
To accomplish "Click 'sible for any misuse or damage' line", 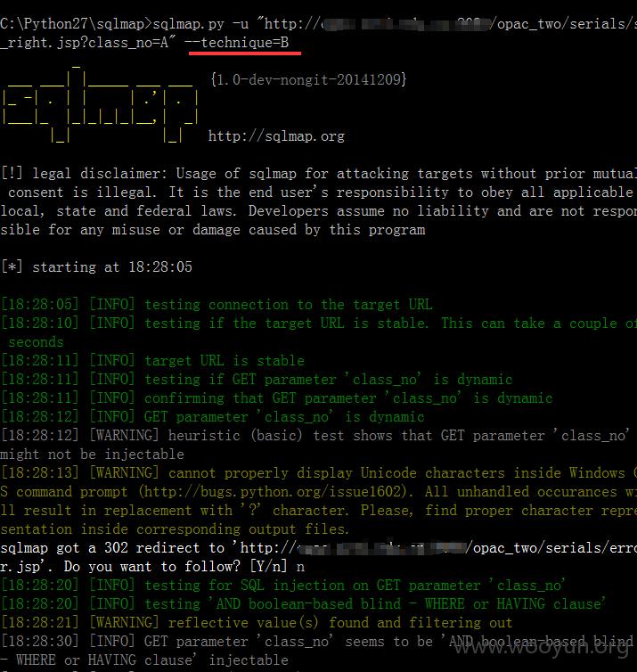I will [213, 230].
